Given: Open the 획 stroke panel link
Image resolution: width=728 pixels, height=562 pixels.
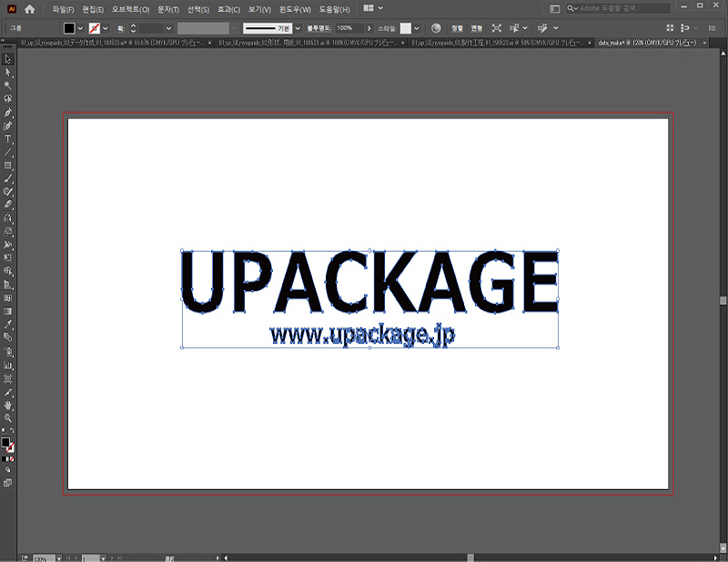Looking at the screenshot, I should click(121, 28).
